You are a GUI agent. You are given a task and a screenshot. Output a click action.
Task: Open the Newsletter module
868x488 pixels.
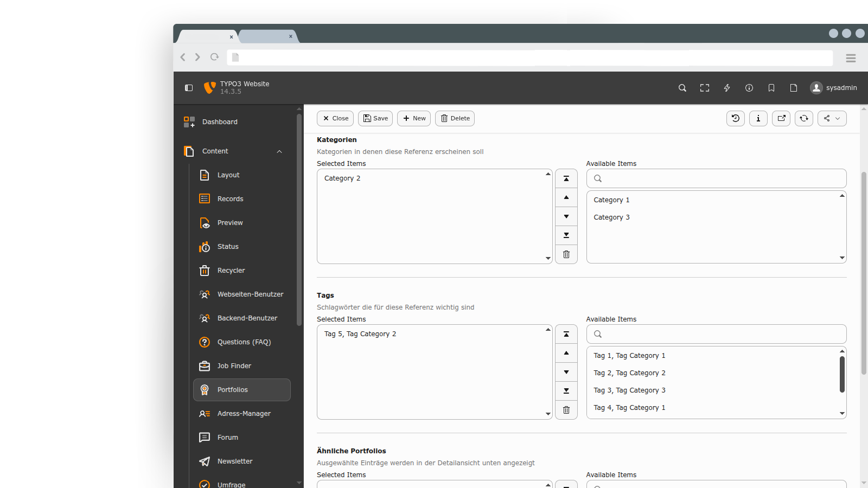point(242,461)
